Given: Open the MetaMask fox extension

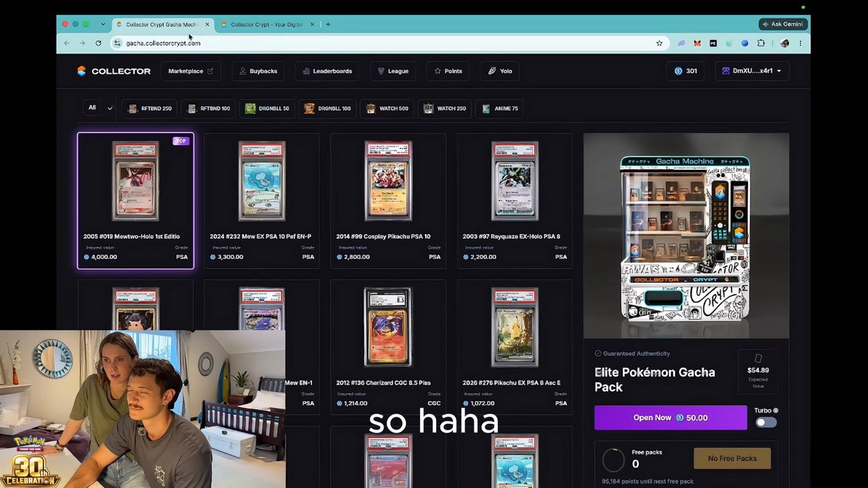Looking at the screenshot, I should 697,43.
